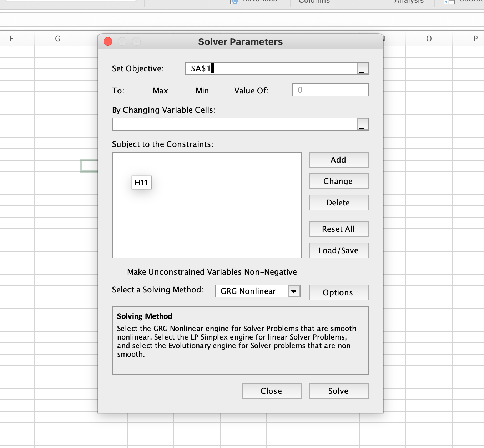Click Reset All to clear solver settings

coord(338,229)
